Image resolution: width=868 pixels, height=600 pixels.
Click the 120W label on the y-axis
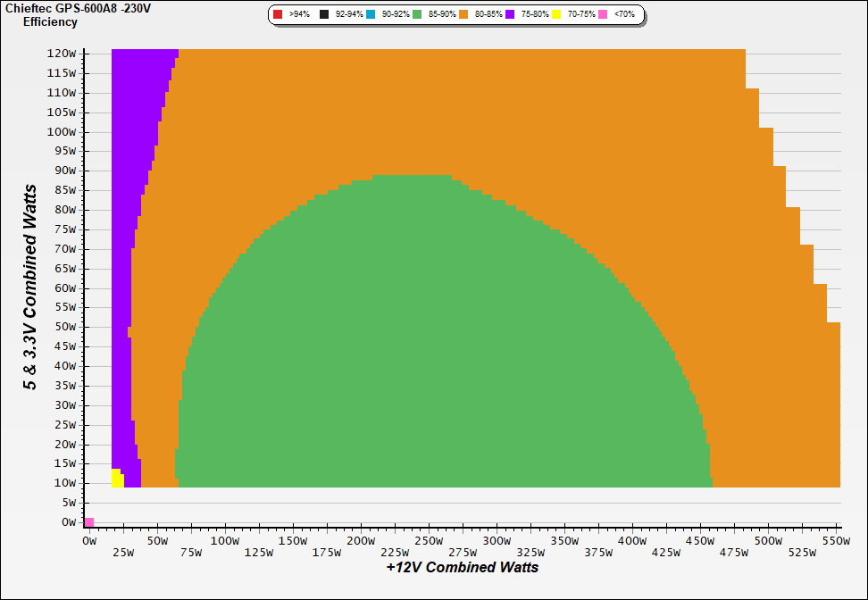[62, 54]
